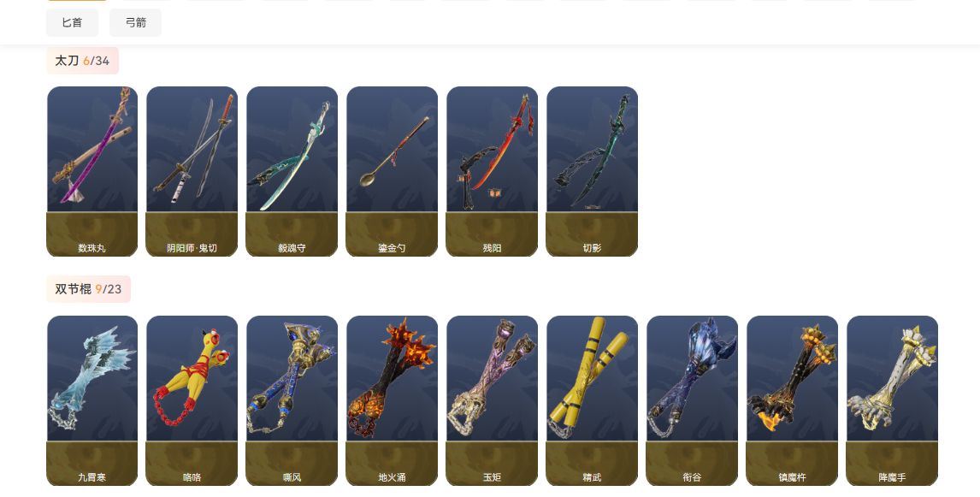Click the 残阳 name label

[492, 248]
